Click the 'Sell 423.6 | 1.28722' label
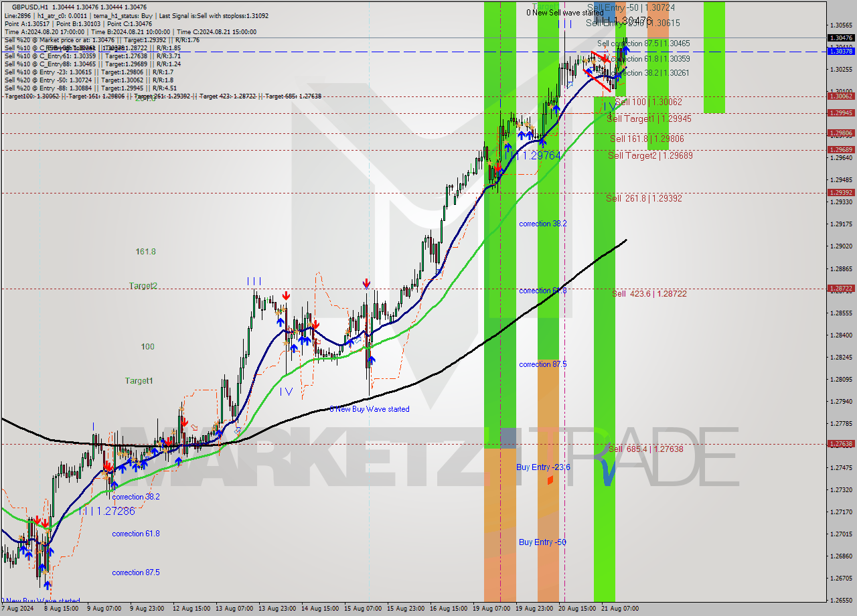Image resolution: width=857 pixels, height=616 pixels. click(649, 293)
